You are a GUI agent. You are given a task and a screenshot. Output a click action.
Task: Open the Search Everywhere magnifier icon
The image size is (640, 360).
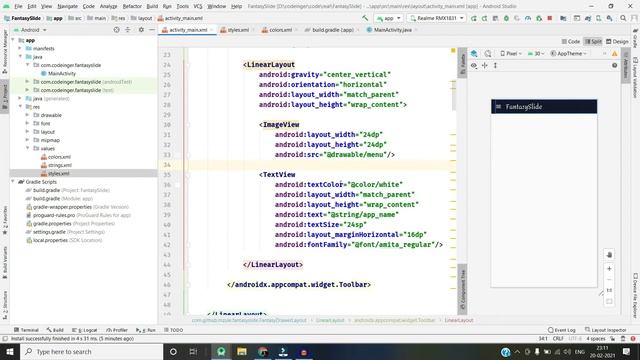(623, 18)
